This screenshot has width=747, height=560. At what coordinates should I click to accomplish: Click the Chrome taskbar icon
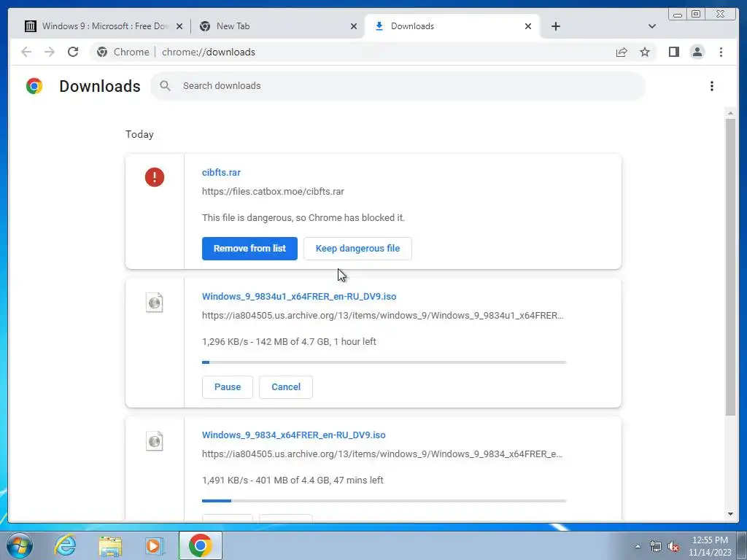point(200,545)
